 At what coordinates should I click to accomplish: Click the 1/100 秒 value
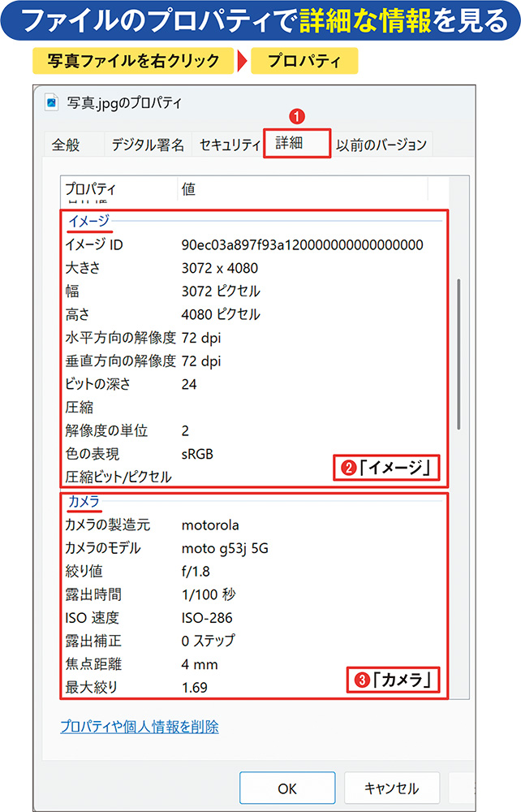coord(209,594)
